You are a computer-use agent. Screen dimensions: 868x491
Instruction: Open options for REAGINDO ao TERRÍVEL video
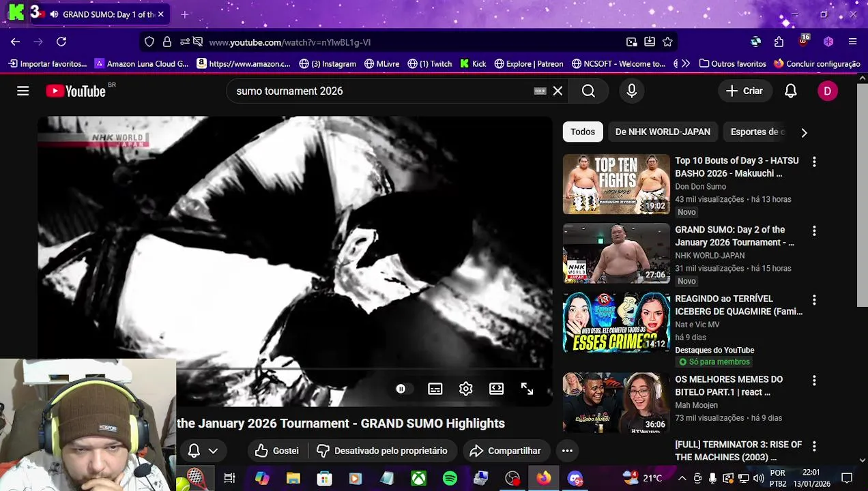point(813,299)
